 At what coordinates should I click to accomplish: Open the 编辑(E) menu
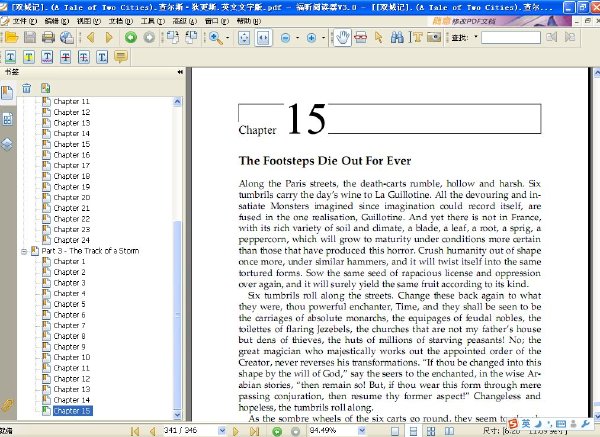coord(57,21)
